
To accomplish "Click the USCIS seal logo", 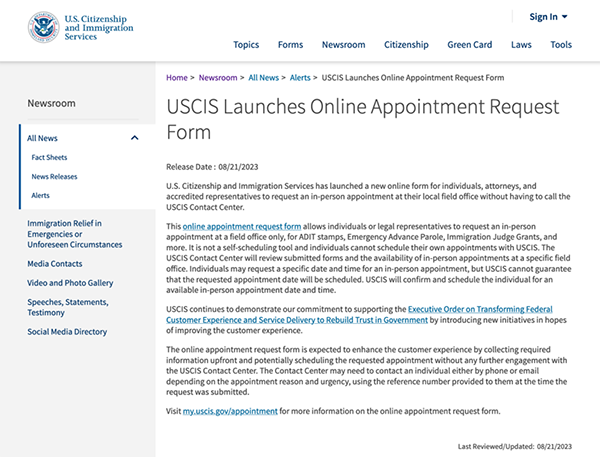I will [44, 27].
